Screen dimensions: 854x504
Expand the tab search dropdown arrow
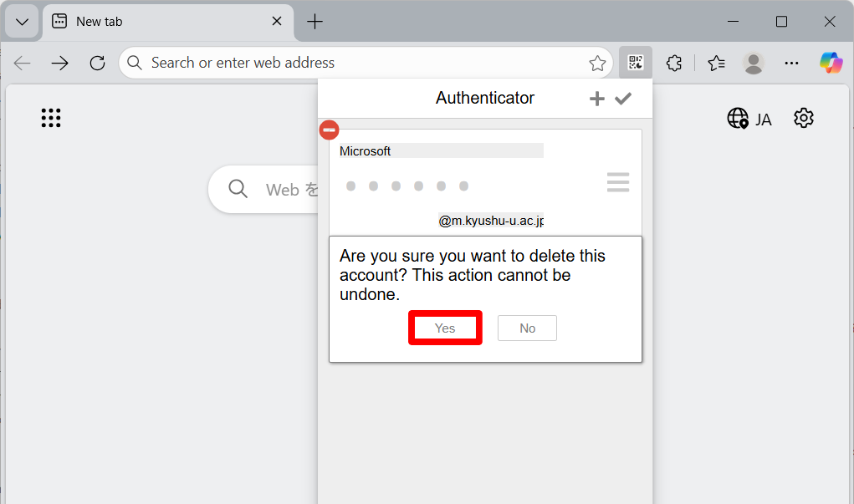tap(23, 22)
